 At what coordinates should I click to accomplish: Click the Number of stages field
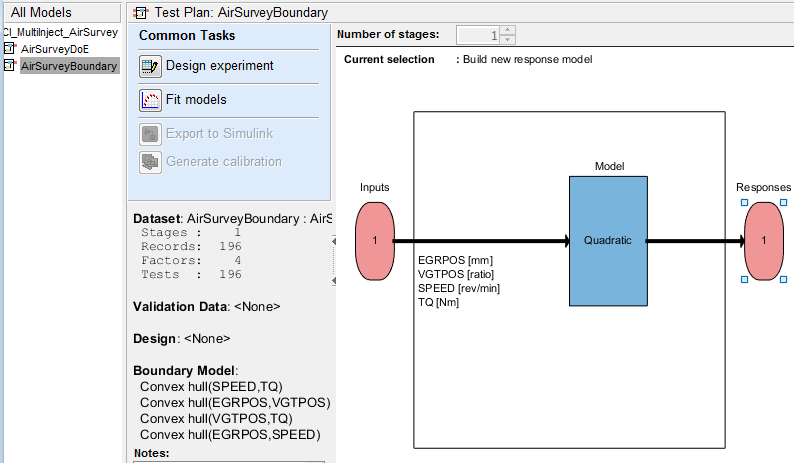pyautogui.click(x=476, y=35)
